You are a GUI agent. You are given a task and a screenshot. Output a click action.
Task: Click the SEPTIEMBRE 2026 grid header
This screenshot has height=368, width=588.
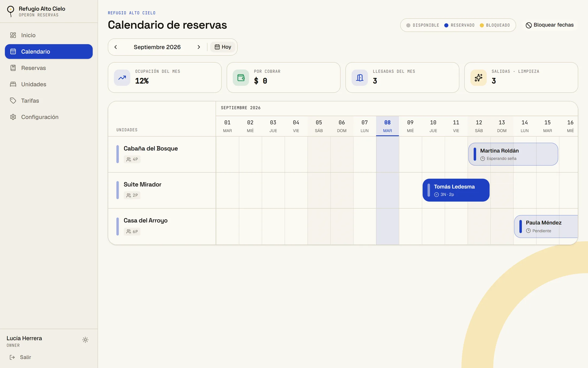[x=241, y=108]
